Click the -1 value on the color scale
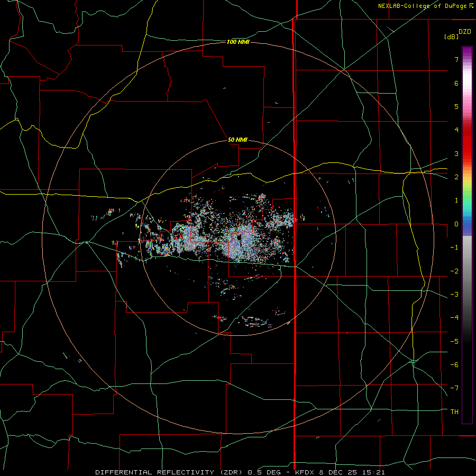The height and width of the screenshot is (476, 476). [454, 248]
